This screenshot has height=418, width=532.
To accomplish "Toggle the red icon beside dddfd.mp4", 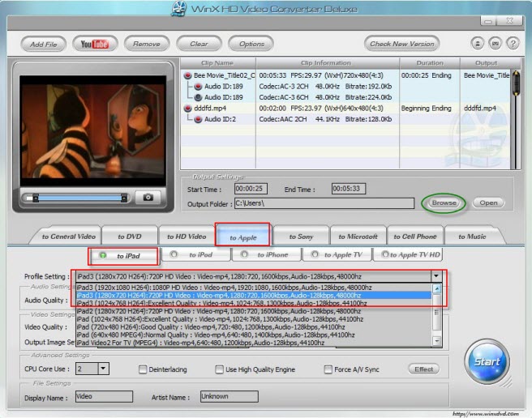I will click(x=187, y=108).
